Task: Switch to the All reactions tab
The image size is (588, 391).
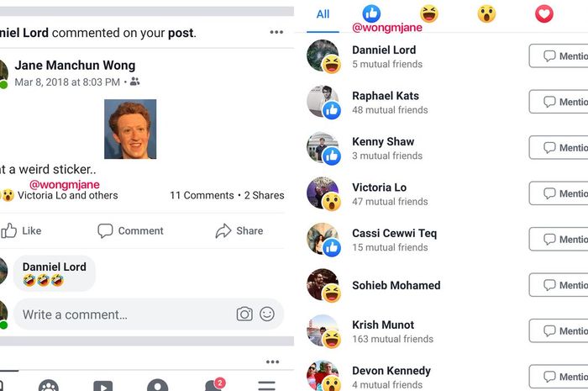Action: point(323,14)
